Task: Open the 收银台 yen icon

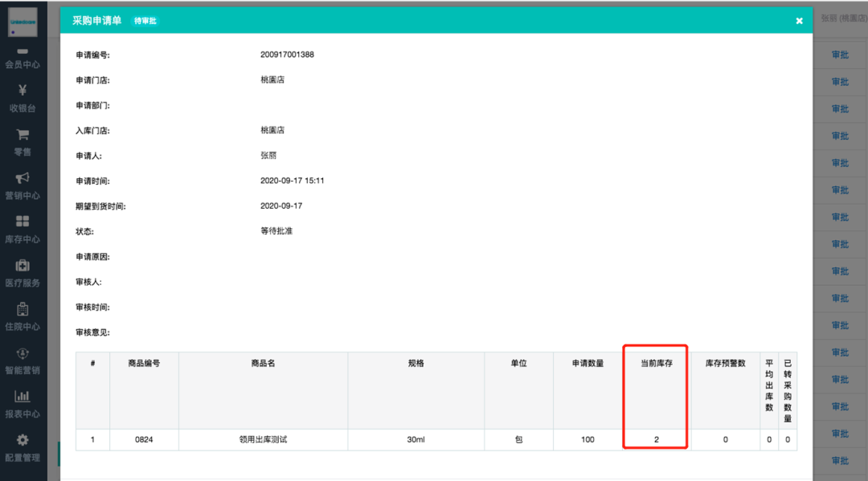Action: tap(23, 90)
